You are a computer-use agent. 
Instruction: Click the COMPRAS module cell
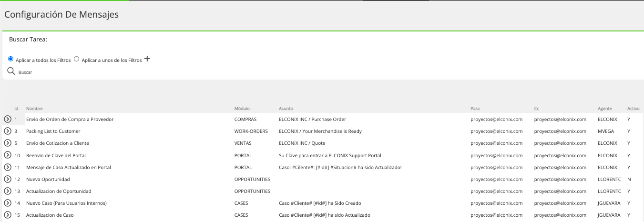pos(245,119)
